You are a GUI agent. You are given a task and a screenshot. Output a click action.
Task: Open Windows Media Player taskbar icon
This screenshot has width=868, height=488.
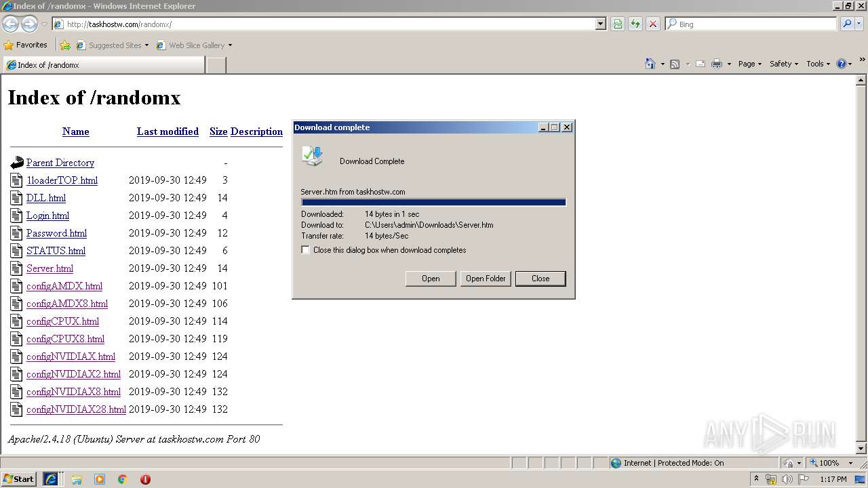100,479
